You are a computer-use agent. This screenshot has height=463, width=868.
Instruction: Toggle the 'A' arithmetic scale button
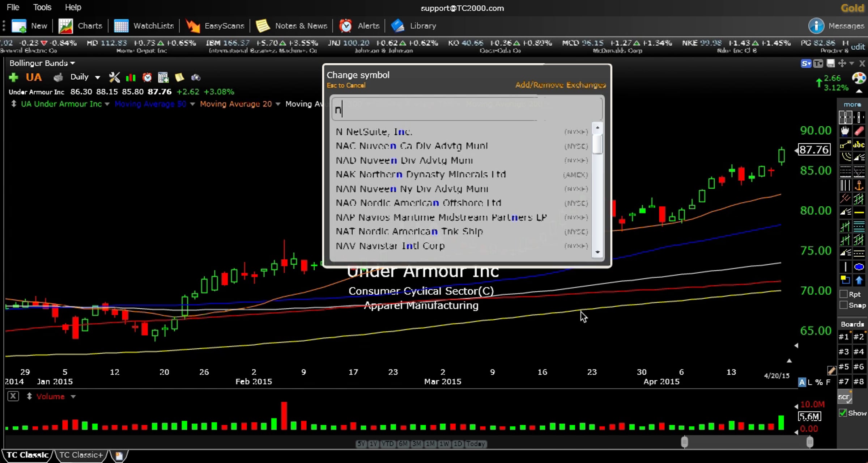(x=802, y=382)
